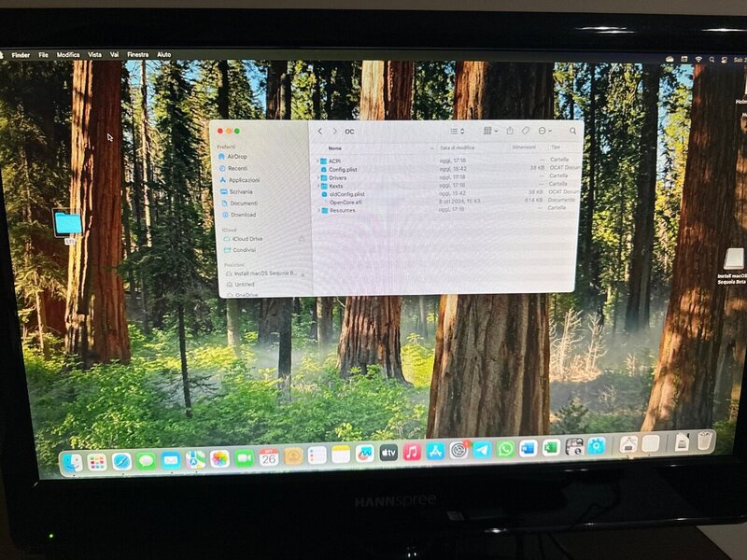The height and width of the screenshot is (560, 747).
Task: Open the Trash in the Dock
Action: click(x=705, y=441)
